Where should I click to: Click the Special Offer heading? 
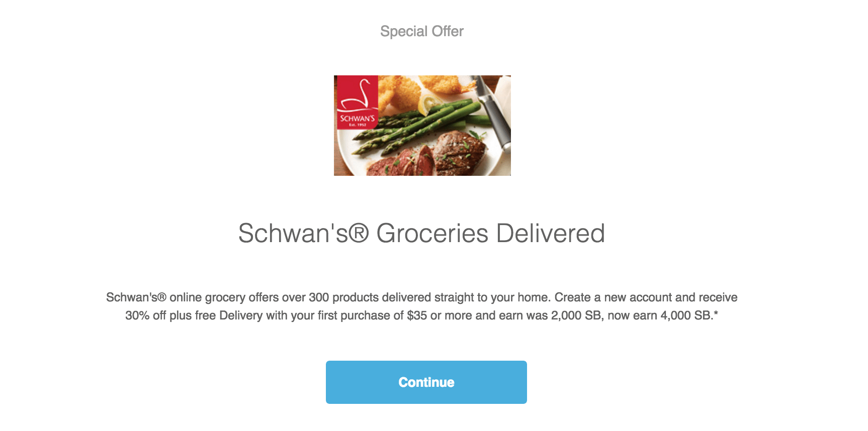(422, 31)
